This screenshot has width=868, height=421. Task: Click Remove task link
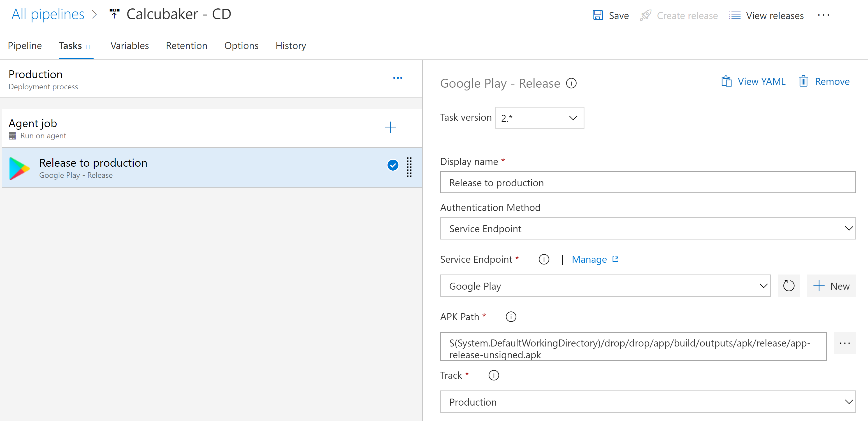pyautogui.click(x=832, y=82)
